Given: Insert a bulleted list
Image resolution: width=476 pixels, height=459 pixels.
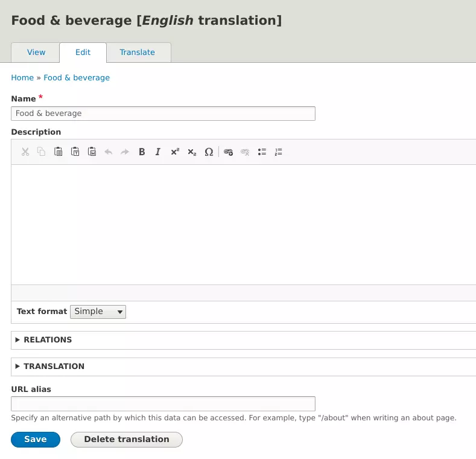Looking at the screenshot, I should (262, 152).
